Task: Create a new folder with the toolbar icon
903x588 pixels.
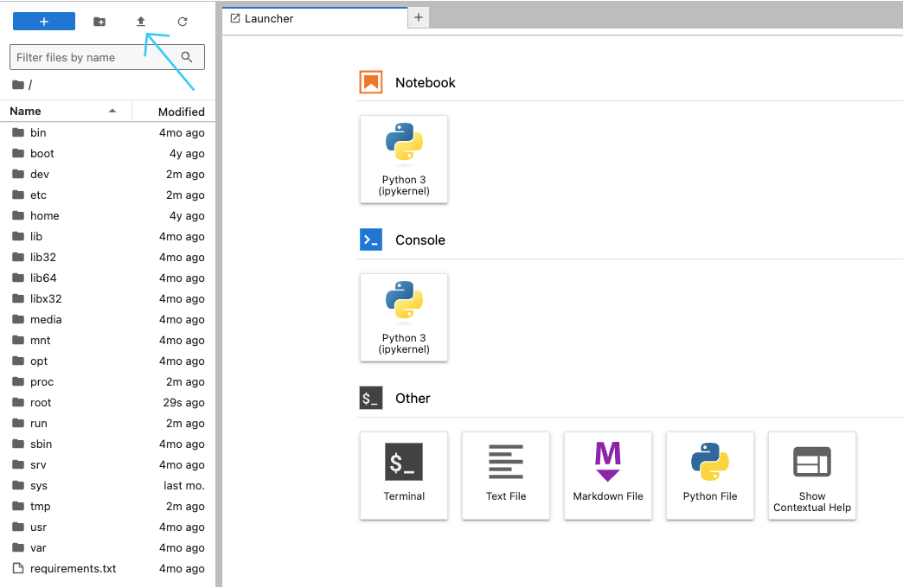Action: click(x=99, y=22)
